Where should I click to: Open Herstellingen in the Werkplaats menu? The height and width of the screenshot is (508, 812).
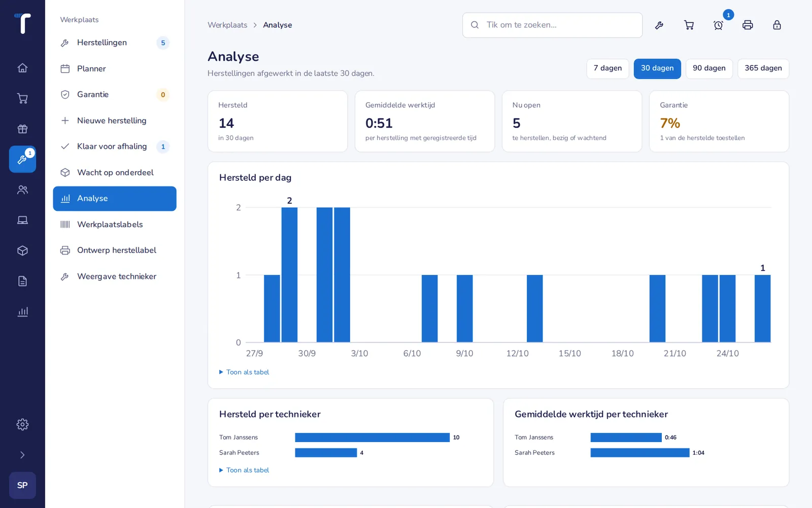[x=115, y=43]
